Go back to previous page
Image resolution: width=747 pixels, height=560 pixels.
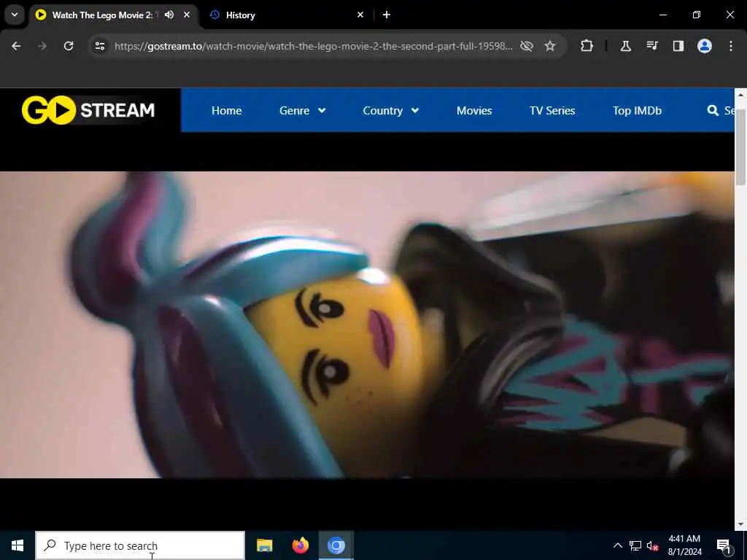coord(16,46)
